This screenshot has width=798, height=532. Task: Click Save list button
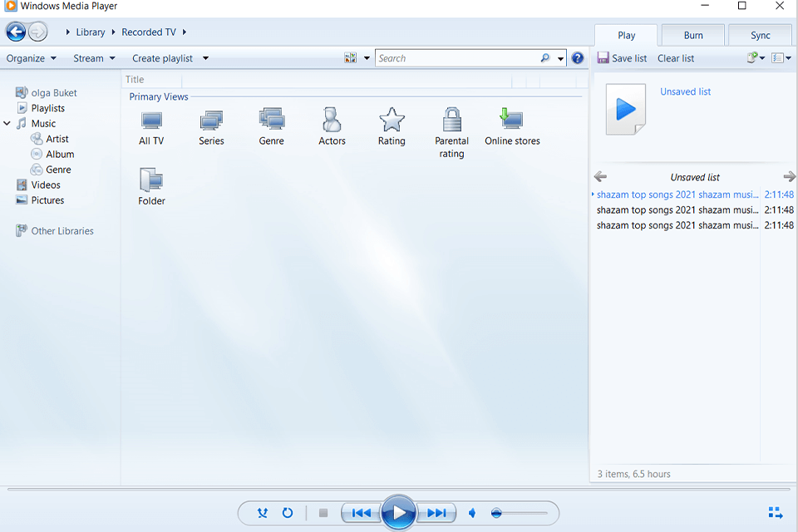tap(622, 58)
